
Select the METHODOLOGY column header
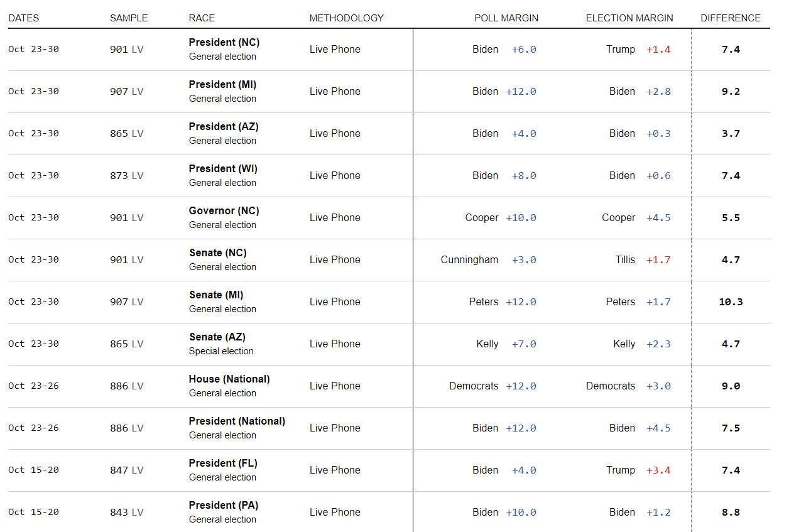coord(346,18)
